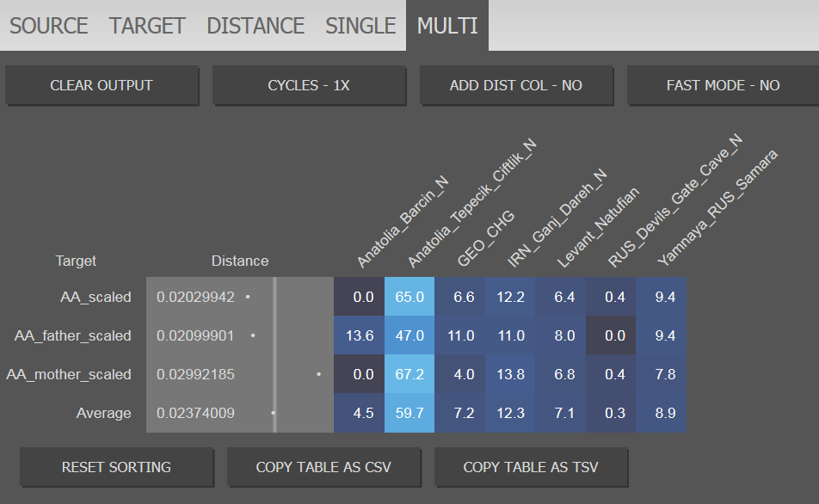Open the MULTI tab
Viewport: 819px width, 504px height.
pyautogui.click(x=447, y=26)
